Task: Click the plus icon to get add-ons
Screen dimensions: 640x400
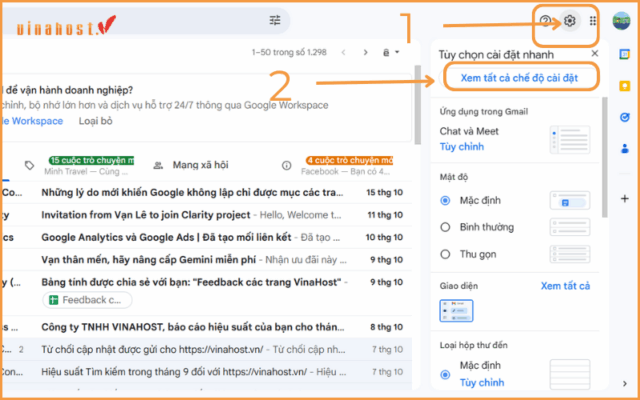Action: click(x=625, y=199)
